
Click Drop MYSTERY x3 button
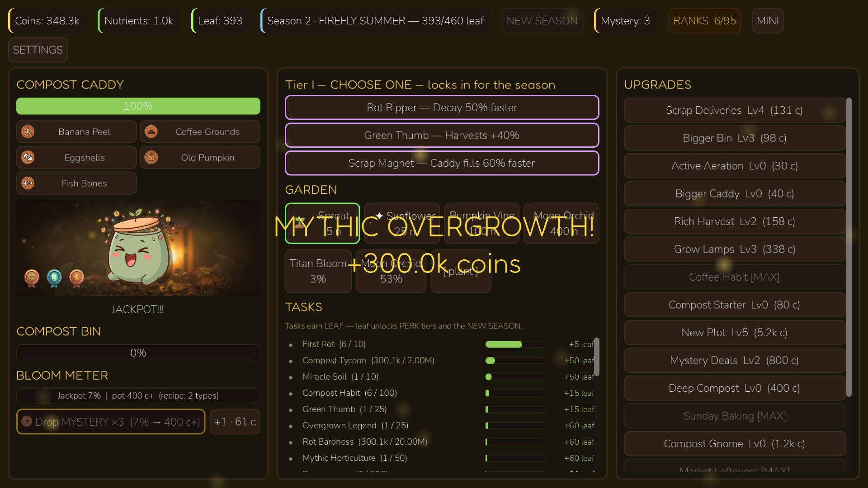[x=111, y=422]
